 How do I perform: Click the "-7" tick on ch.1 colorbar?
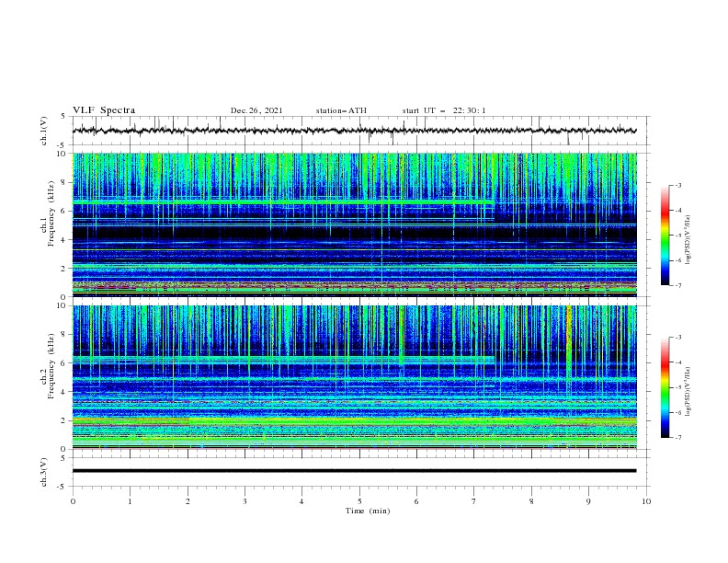677,285
